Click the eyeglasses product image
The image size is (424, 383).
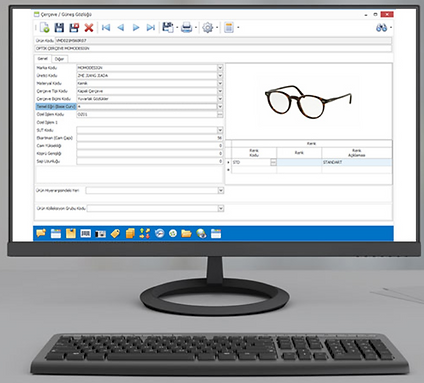[308, 101]
